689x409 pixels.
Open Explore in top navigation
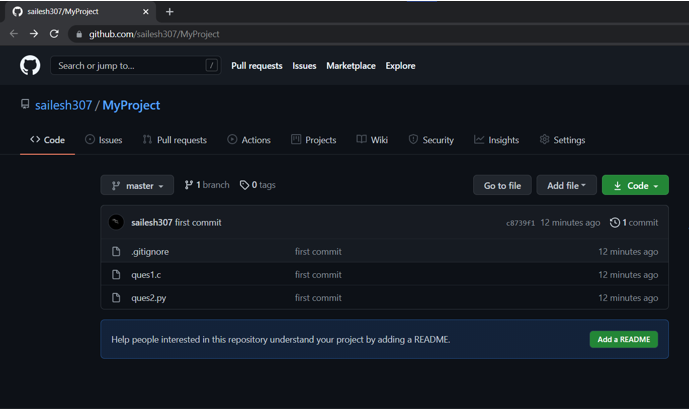tap(400, 65)
